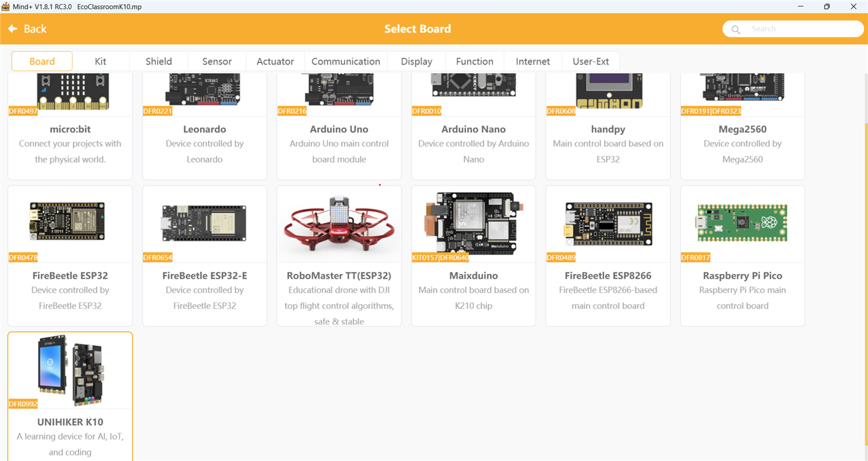Select the FireBeetle ESP32 board image
868x461 pixels.
pos(67,221)
